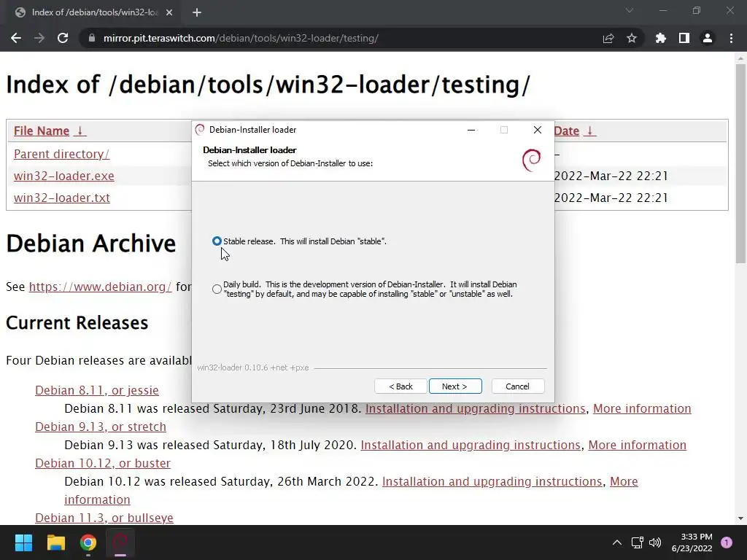View site security lock icon
This screenshot has width=747, height=560.
point(92,38)
